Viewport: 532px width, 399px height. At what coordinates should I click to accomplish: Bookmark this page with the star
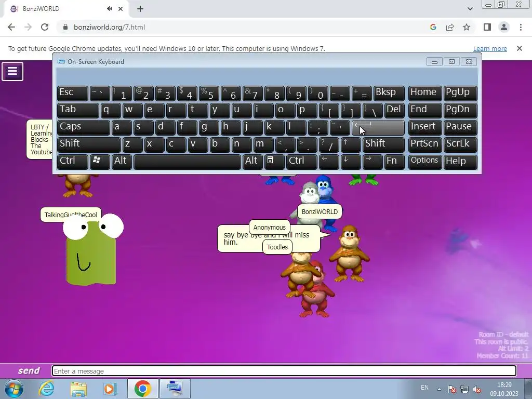tap(467, 27)
